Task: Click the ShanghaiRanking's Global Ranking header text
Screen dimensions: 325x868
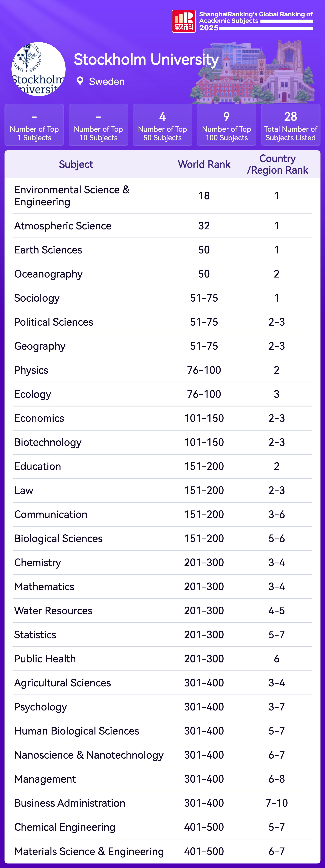Action: pos(255,18)
